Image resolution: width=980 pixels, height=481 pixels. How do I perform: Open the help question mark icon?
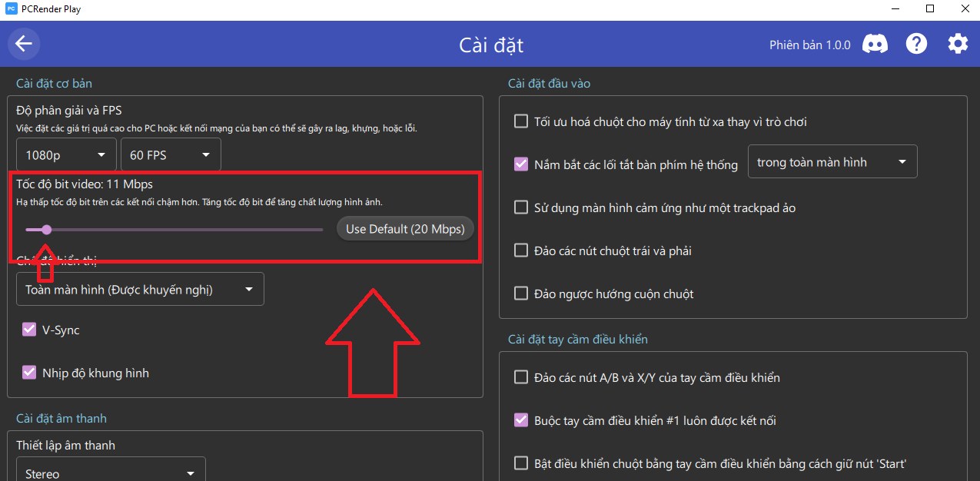tap(916, 44)
